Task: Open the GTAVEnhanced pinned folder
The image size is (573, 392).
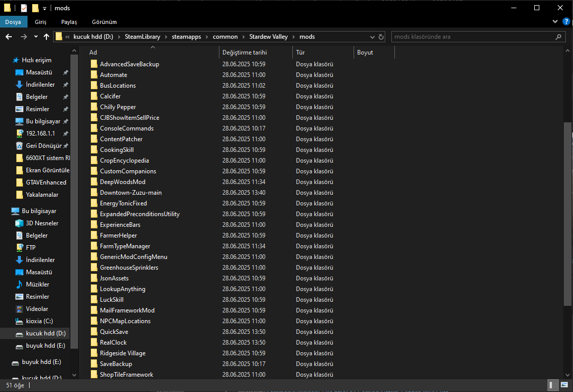Action: click(x=46, y=182)
